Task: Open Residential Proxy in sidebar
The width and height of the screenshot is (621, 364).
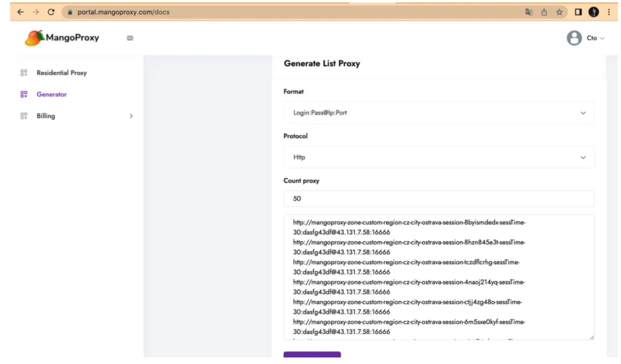Action: point(61,73)
